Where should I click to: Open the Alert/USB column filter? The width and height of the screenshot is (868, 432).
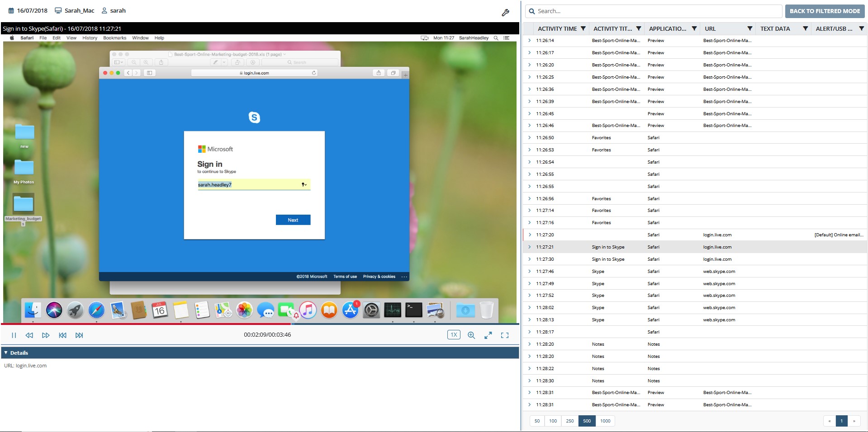[861, 28]
